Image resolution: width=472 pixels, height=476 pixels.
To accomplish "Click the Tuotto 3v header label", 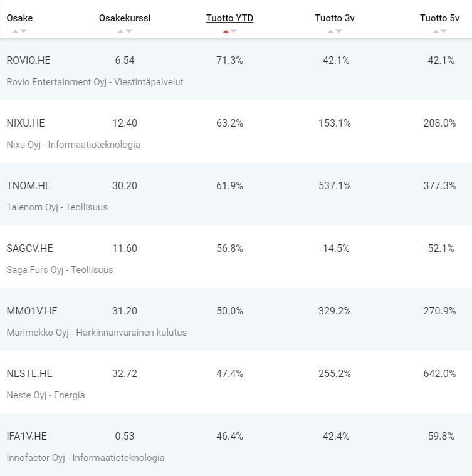I will click(x=334, y=18).
